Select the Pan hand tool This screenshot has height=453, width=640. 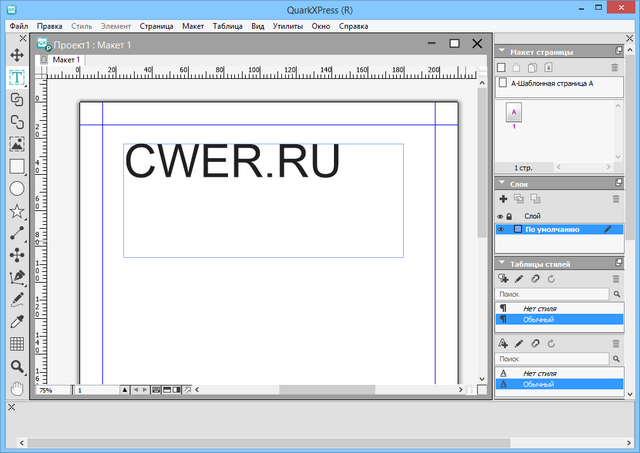(x=16, y=388)
